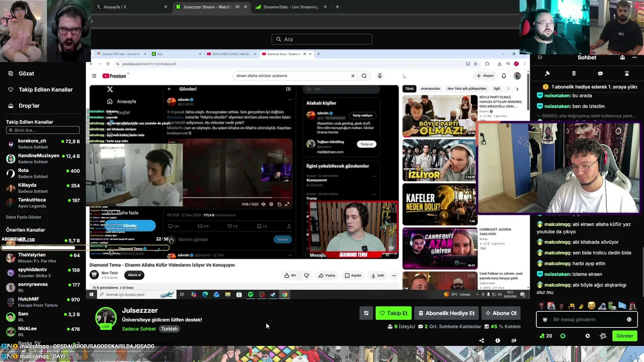Open a new browser tab with plus

click(337, 7)
